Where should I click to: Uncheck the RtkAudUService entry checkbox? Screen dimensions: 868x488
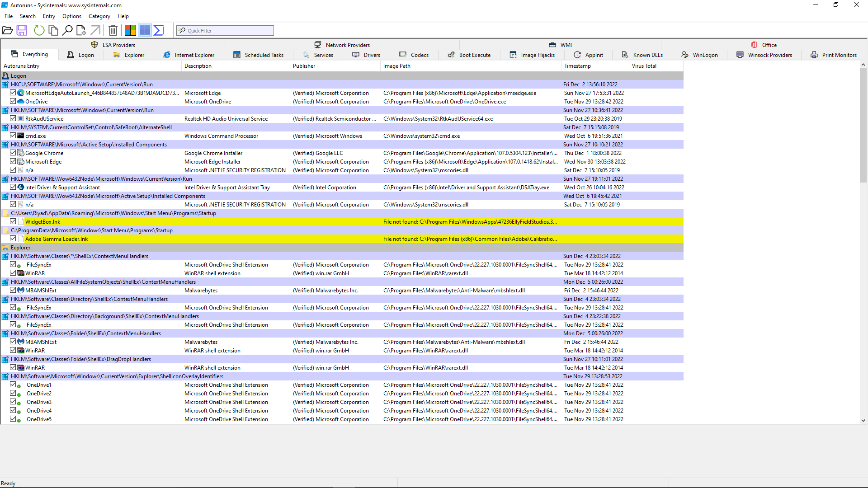click(13, 118)
